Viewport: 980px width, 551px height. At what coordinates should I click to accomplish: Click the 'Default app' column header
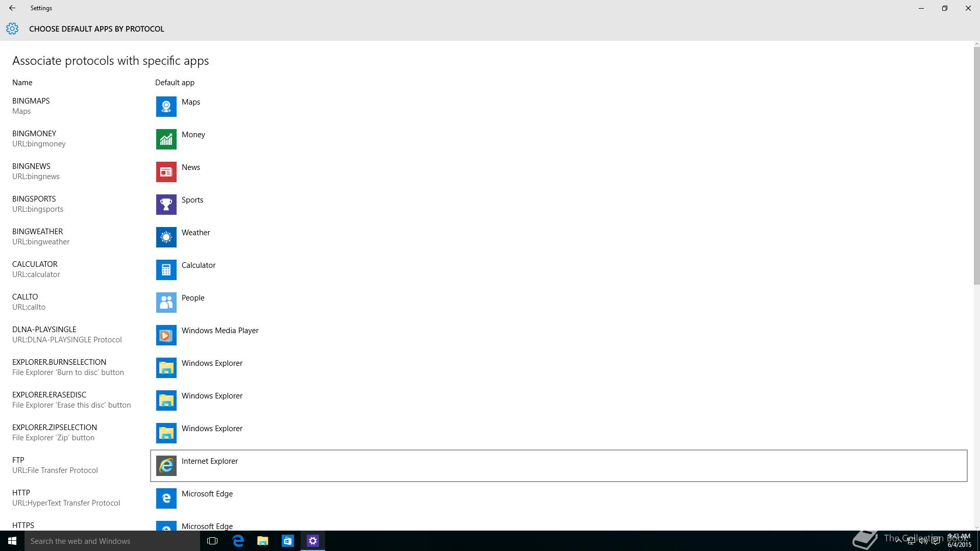pyautogui.click(x=175, y=83)
